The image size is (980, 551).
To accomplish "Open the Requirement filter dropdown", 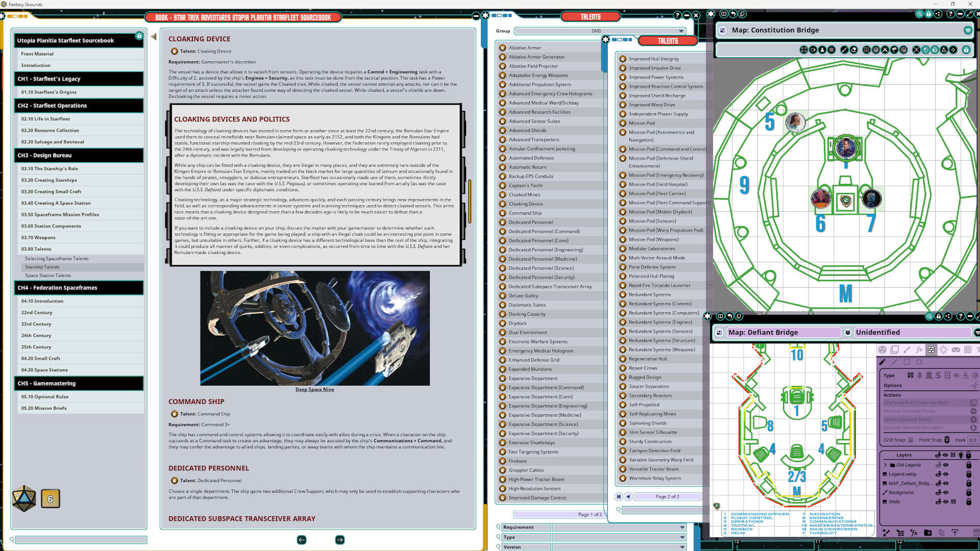I will coord(683,527).
